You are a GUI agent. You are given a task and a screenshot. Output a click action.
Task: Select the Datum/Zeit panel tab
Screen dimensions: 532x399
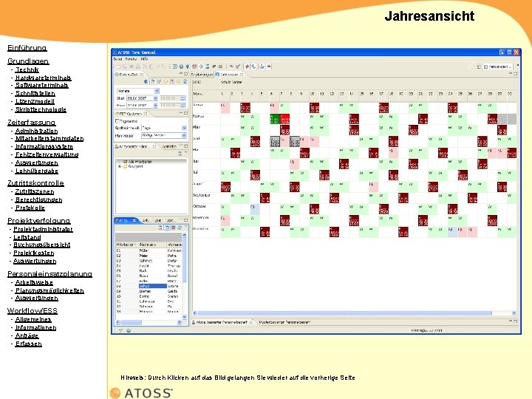click(129, 75)
